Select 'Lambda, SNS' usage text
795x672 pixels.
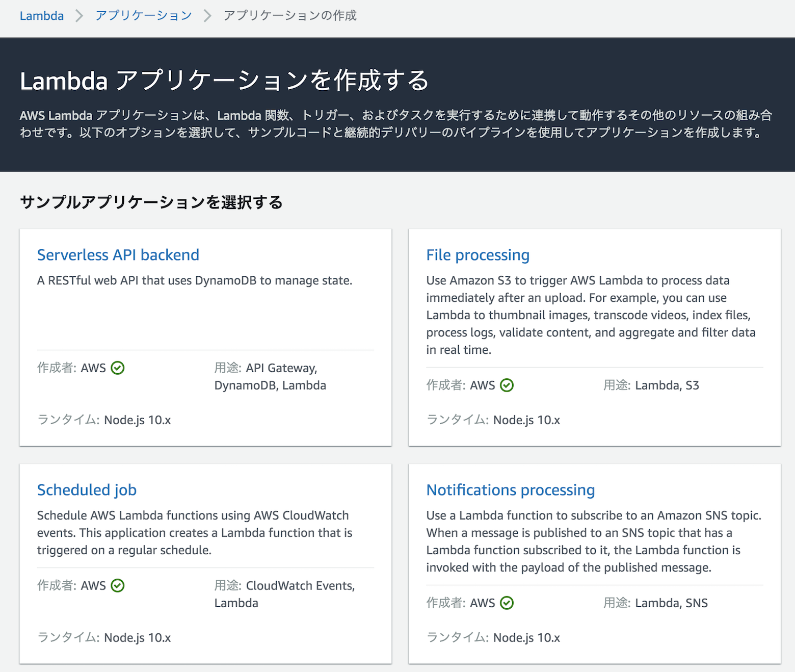pos(672,603)
